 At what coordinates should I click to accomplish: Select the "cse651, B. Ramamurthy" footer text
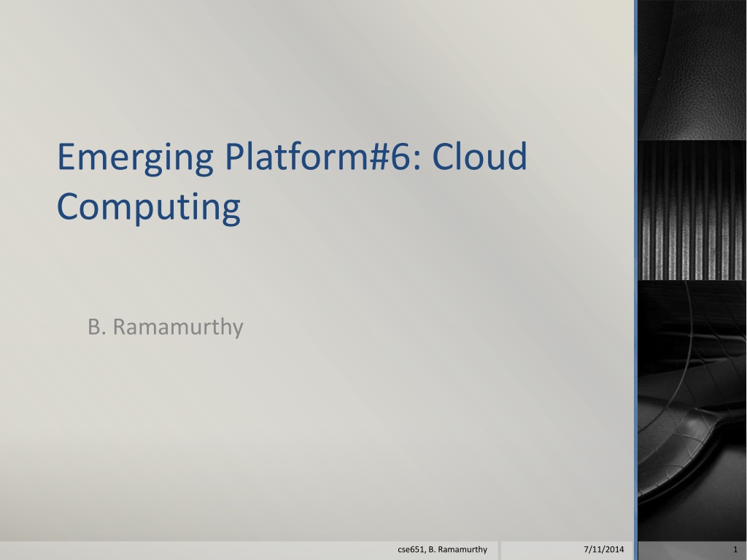pyautogui.click(x=443, y=550)
